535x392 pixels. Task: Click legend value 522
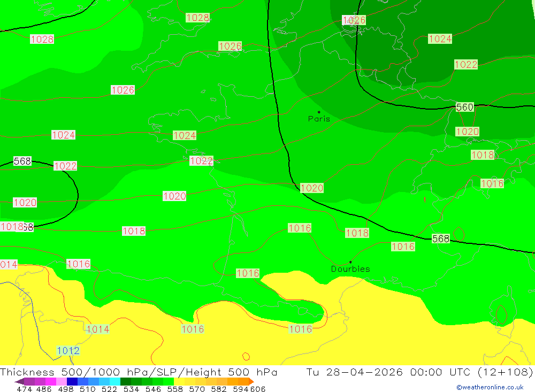[109, 389]
